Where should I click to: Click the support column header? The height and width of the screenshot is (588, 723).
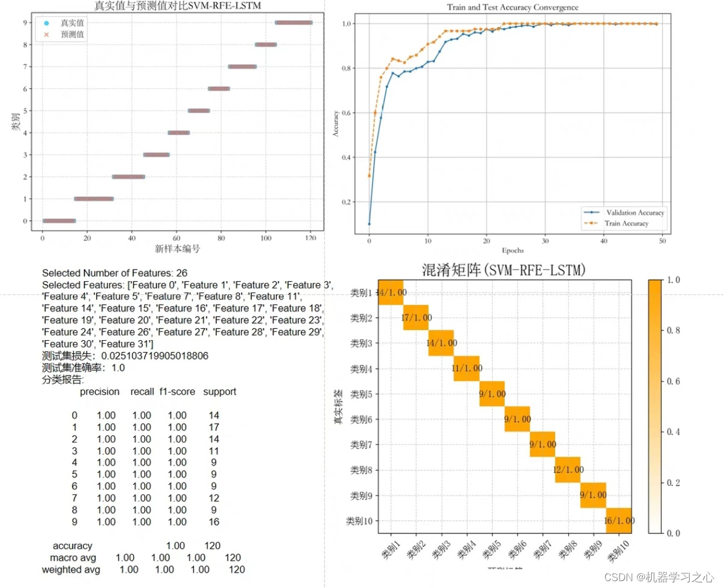click(x=220, y=392)
